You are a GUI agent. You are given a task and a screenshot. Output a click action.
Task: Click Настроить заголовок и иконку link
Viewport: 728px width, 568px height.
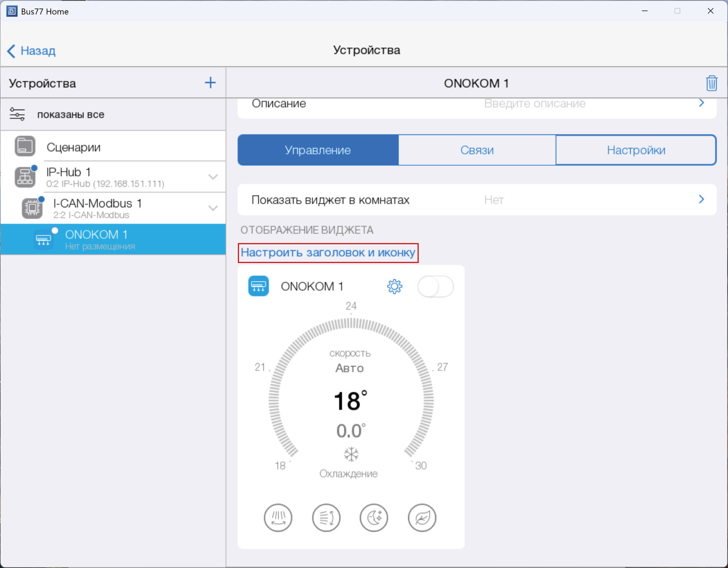pyautogui.click(x=328, y=253)
